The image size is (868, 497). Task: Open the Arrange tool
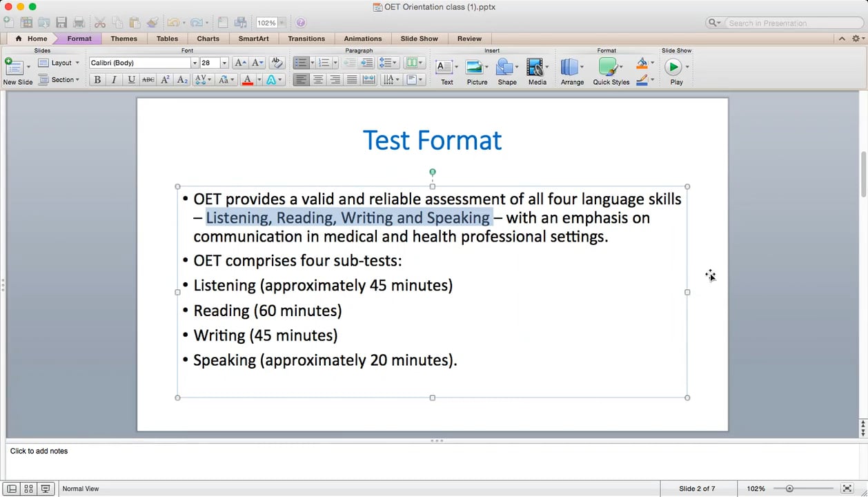tap(572, 72)
